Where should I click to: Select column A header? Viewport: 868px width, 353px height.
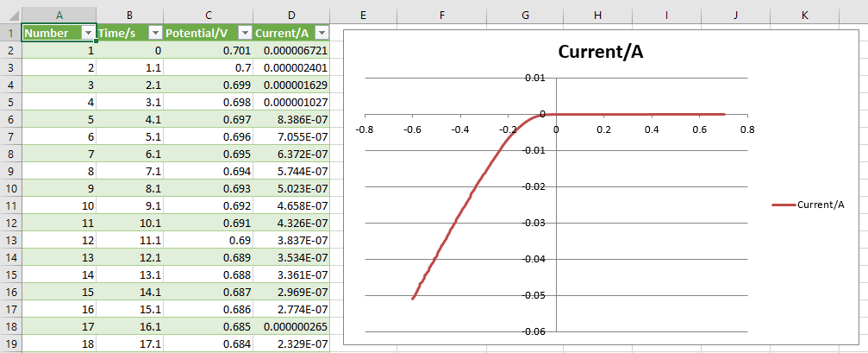coord(59,16)
